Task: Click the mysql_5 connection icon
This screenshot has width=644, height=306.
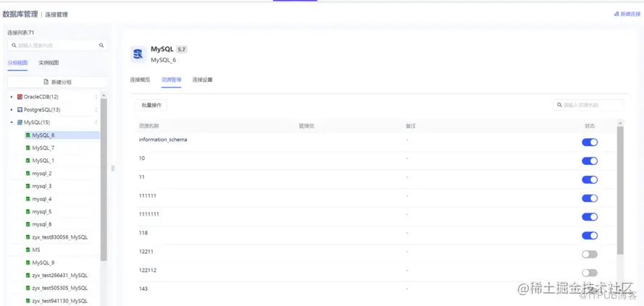Action: click(28, 212)
